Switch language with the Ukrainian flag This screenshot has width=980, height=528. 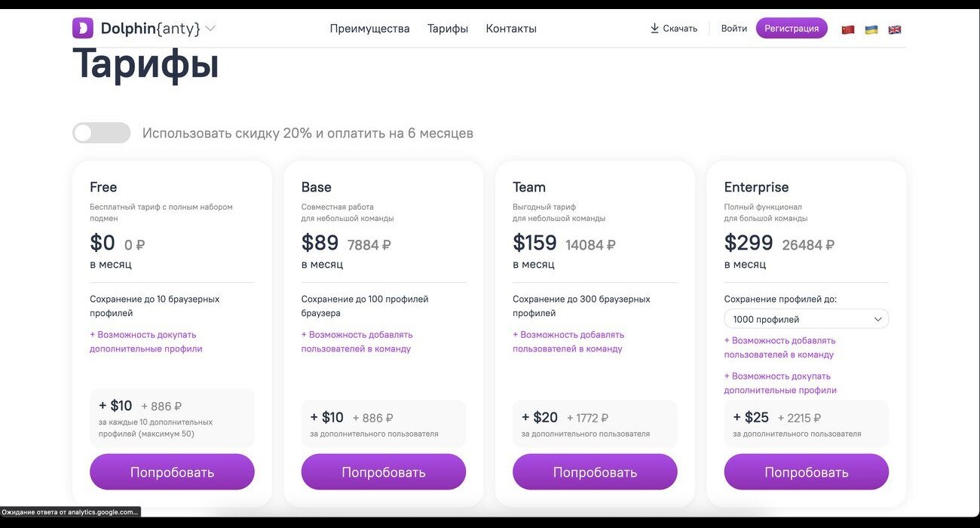click(871, 29)
